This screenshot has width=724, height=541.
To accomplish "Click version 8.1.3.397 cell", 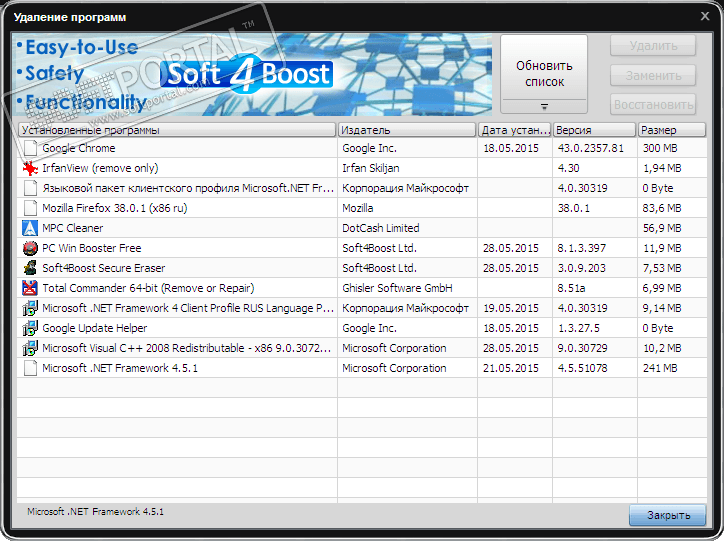I will coord(581,248).
